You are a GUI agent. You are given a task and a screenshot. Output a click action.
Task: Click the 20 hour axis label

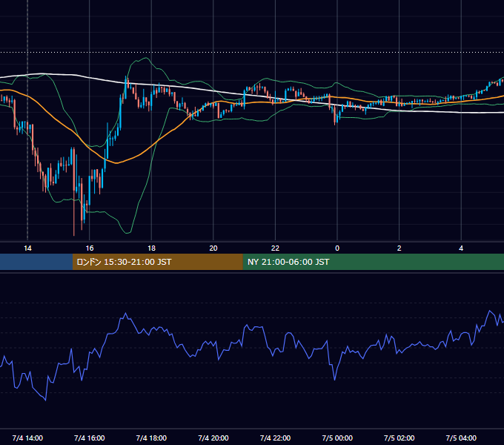click(213, 248)
